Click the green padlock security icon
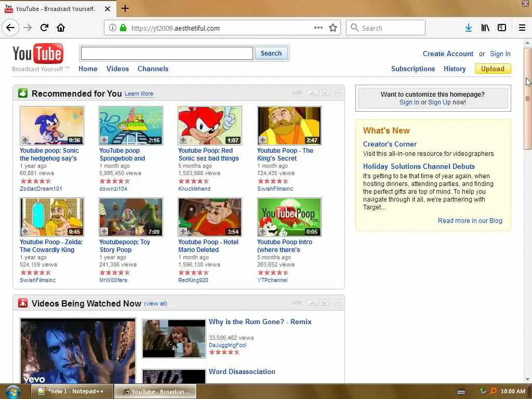This screenshot has width=532, height=399. point(123,28)
